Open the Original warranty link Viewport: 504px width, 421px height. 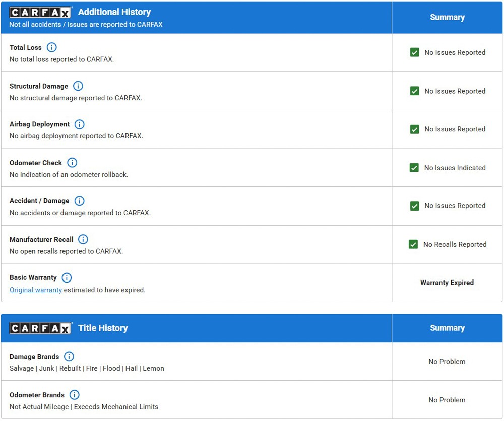pyautogui.click(x=36, y=290)
